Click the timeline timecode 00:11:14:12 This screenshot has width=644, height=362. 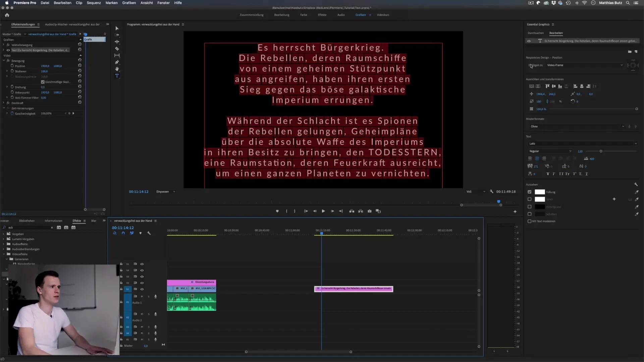point(123,228)
